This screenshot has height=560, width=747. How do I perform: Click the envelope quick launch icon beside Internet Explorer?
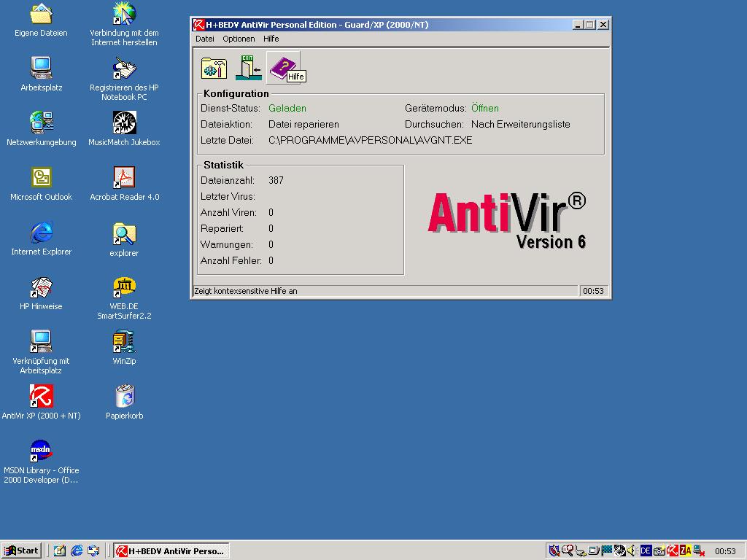93,551
